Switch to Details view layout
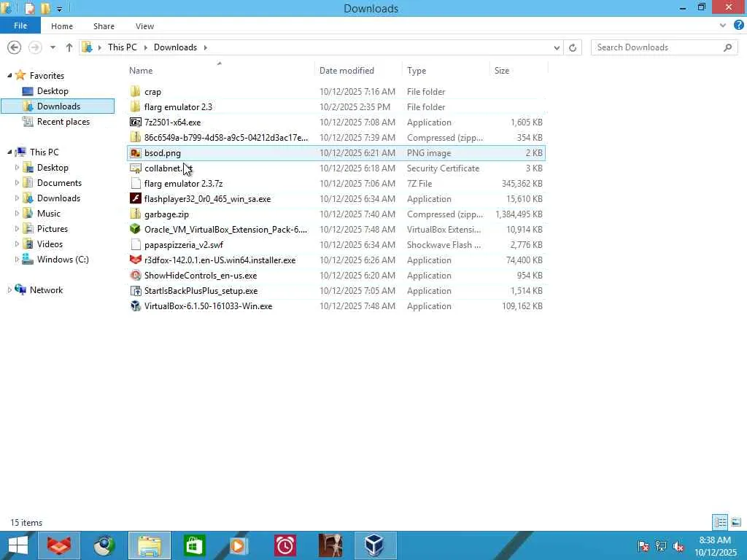Viewport: 747px width, 560px height. click(720, 522)
